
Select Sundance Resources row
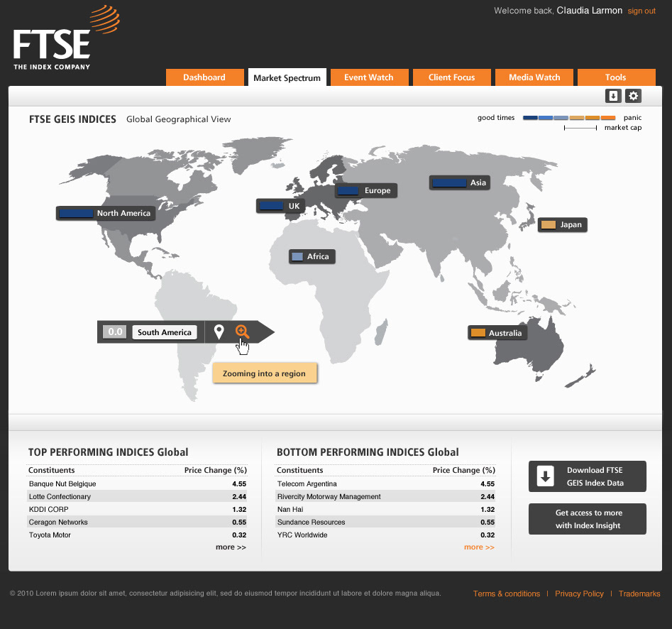385,523
